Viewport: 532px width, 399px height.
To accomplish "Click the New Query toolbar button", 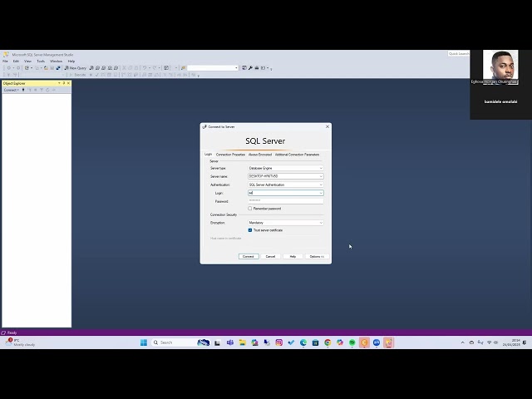I will pyautogui.click(x=76, y=68).
